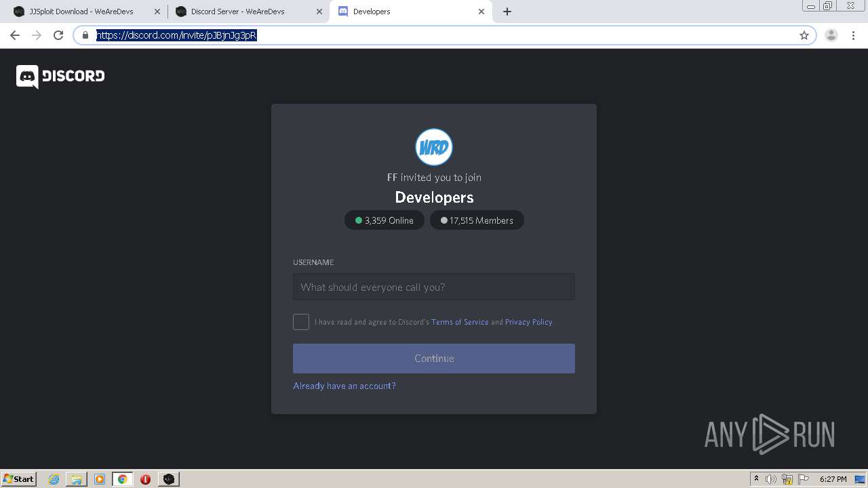Click the browser forward arrow
This screenshot has height=488, width=868.
(37, 35)
